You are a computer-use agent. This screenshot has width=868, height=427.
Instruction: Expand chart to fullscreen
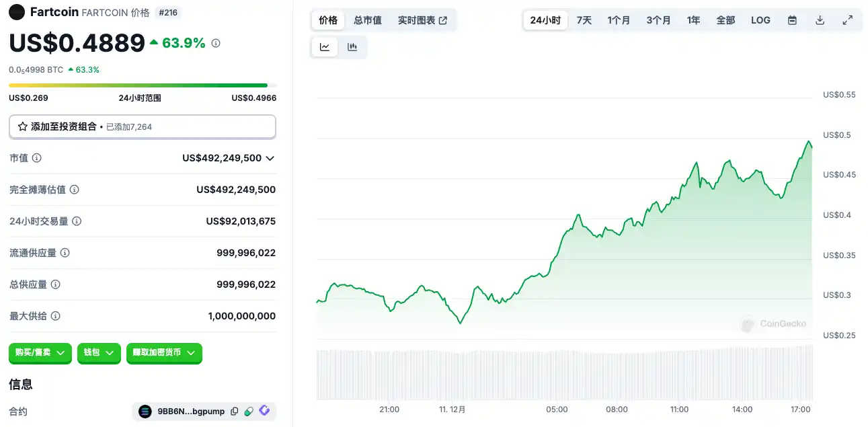tap(847, 20)
